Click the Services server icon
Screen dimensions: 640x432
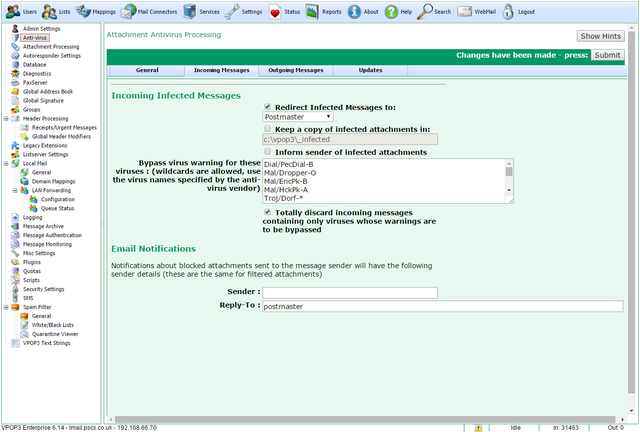point(189,11)
